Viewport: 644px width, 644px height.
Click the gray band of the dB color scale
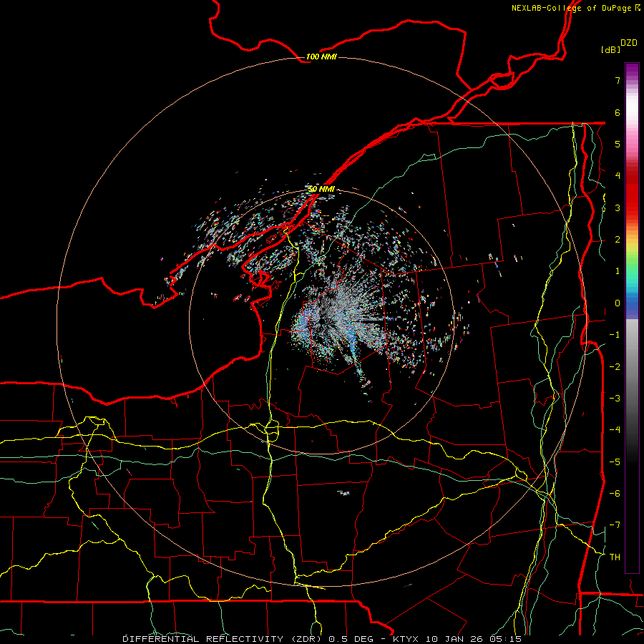(632, 370)
